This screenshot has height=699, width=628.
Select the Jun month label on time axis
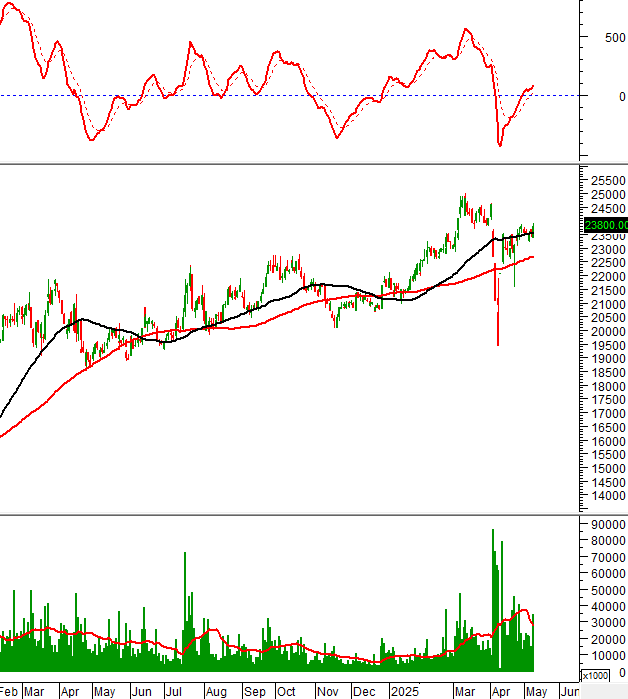tap(141, 692)
